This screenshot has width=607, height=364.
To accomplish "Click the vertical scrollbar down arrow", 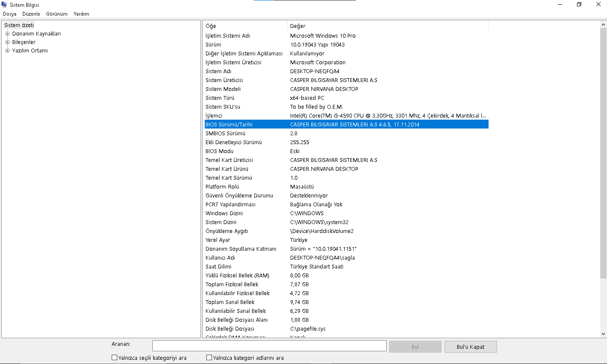I will click(604, 334).
